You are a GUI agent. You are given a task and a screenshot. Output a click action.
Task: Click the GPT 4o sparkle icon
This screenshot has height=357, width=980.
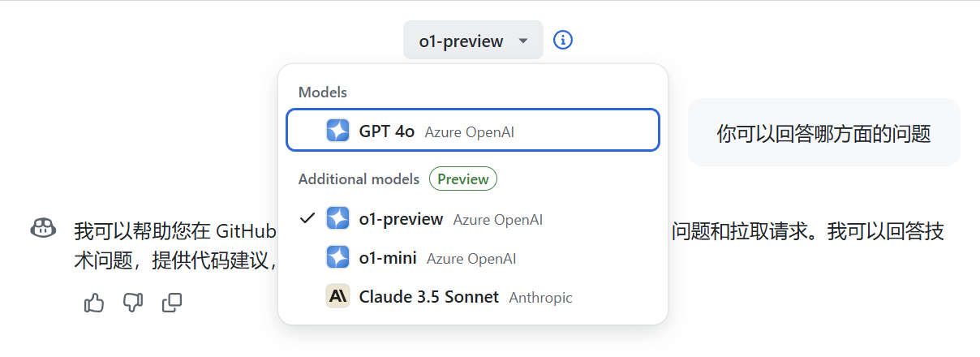[x=337, y=131]
